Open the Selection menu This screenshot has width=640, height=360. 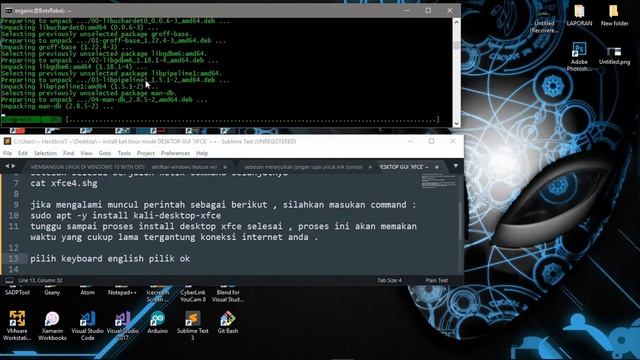[x=45, y=153]
